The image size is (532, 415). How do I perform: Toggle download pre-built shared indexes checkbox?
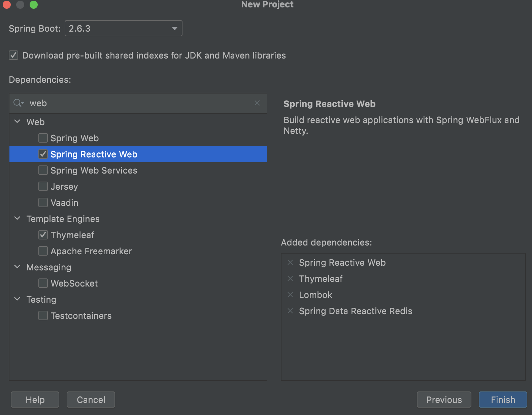(13, 55)
